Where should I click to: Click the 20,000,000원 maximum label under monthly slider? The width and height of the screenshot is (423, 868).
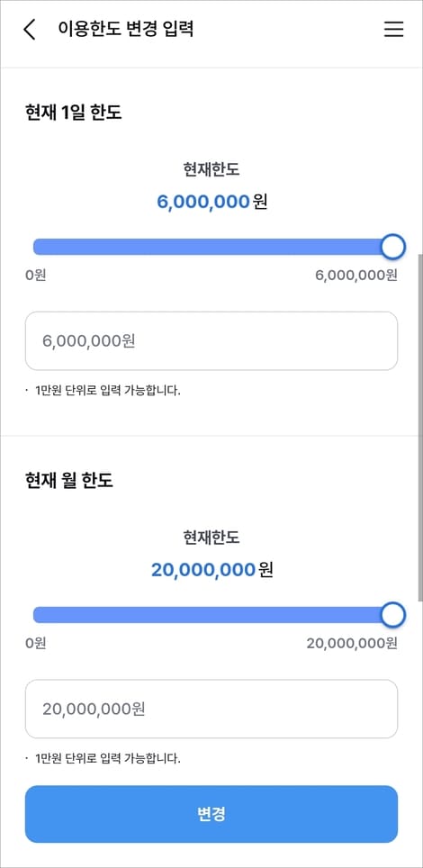pos(352,643)
